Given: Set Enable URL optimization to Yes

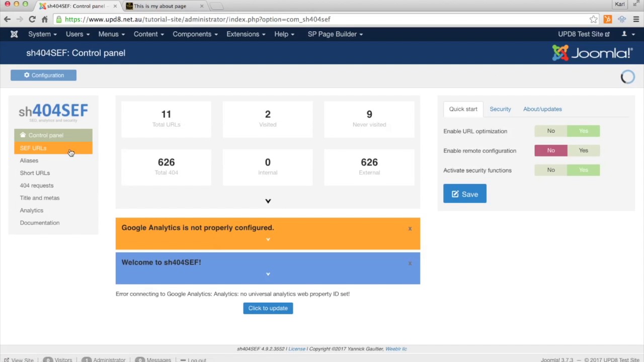Looking at the screenshot, I should pyautogui.click(x=584, y=131).
